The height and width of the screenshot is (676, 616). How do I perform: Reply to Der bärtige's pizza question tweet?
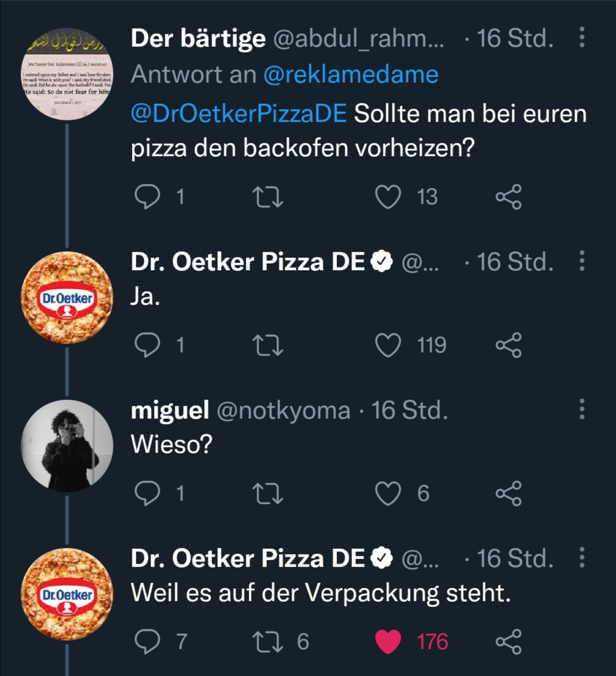coord(147,197)
